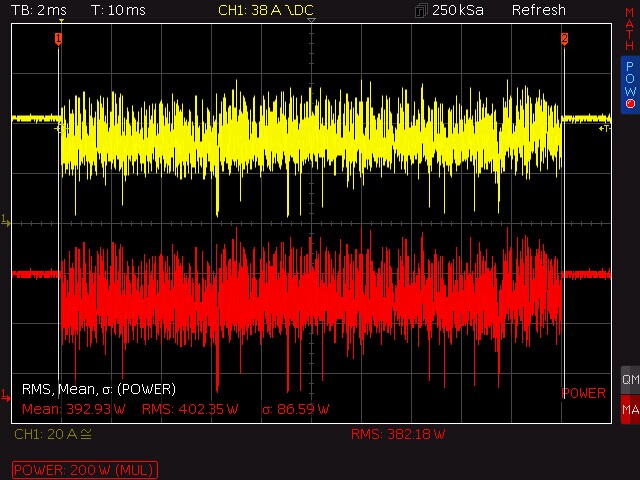Select the trigger position marker at top
The image size is (640, 480).
tap(311, 24)
